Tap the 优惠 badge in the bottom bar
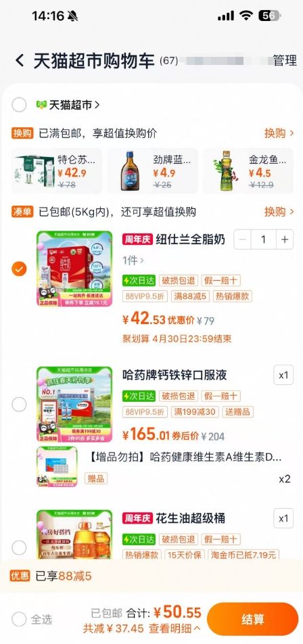The height and width of the screenshot is (644, 303). tap(20, 576)
